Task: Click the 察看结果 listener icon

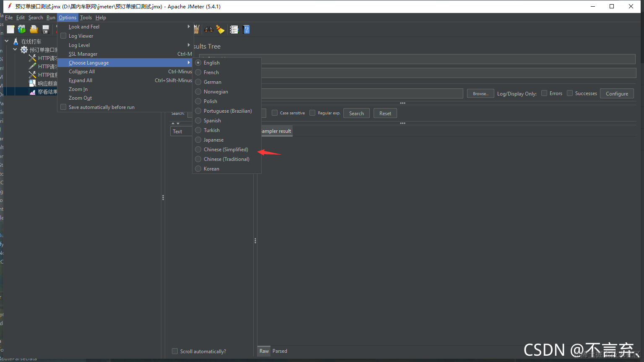Action: [32, 92]
